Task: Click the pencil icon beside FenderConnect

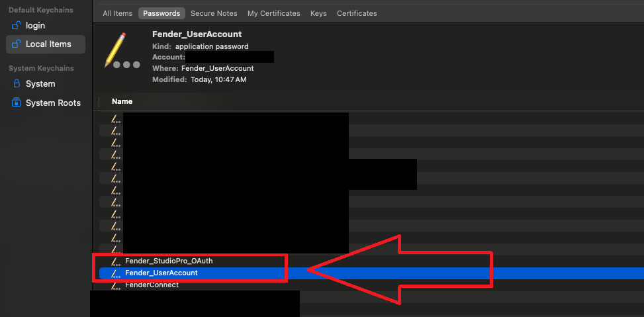Action: [115, 285]
